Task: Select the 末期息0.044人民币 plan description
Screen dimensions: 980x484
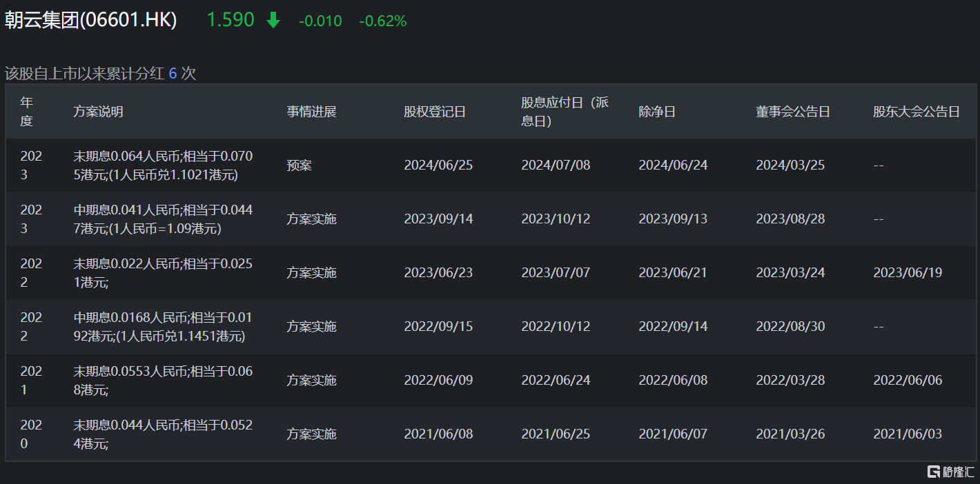Action: tap(163, 434)
